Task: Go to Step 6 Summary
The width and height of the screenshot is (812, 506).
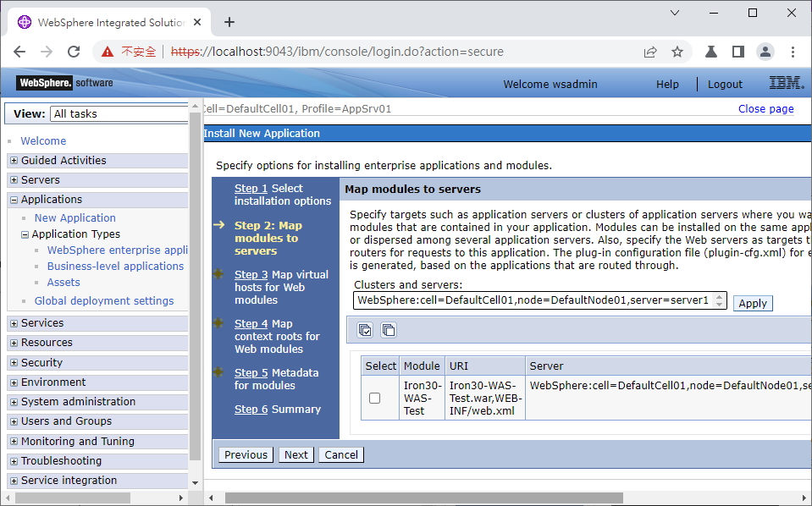Action: 251,409
